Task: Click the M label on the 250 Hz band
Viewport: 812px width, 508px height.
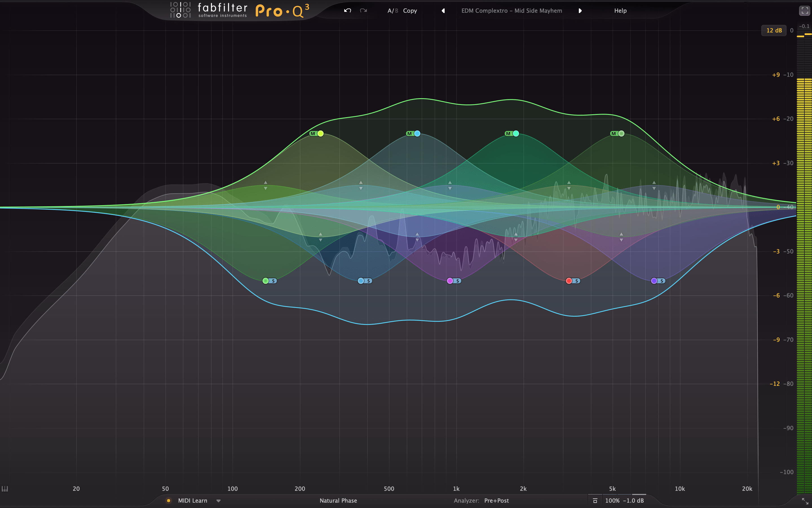Action: pyautogui.click(x=313, y=133)
